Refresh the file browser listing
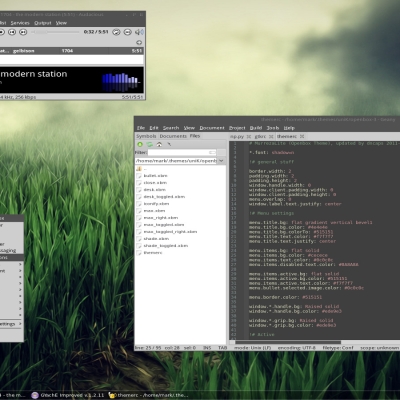The height and width of the screenshot is (400, 400). pyautogui.click(x=150, y=144)
